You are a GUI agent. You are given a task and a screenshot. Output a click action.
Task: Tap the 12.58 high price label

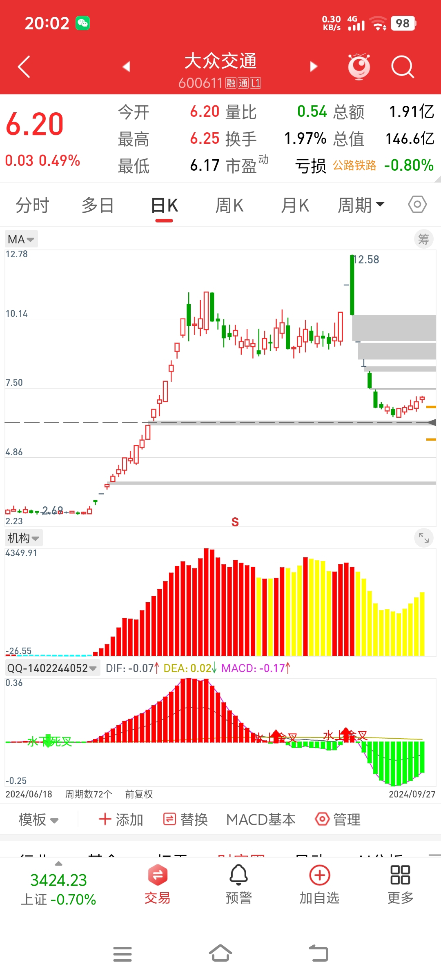tap(366, 260)
